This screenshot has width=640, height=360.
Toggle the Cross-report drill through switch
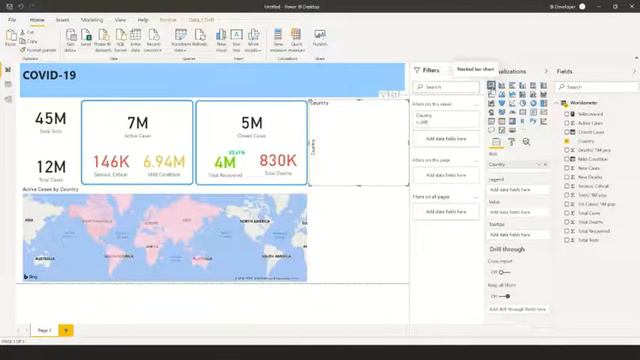(504, 272)
